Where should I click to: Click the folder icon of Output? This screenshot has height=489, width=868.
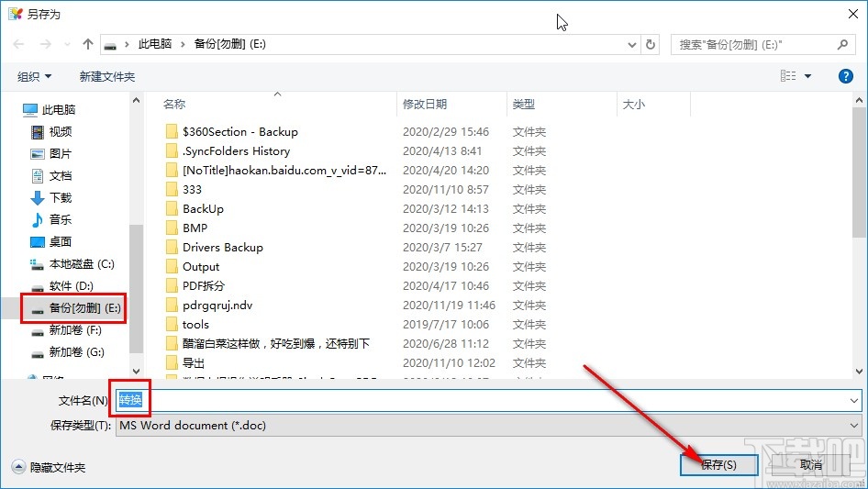tap(172, 266)
